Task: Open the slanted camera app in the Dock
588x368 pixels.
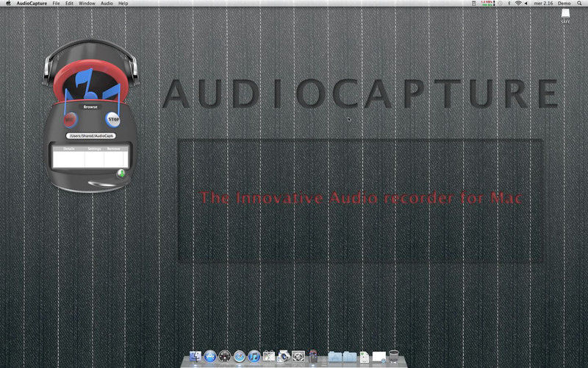Action: pos(284,356)
